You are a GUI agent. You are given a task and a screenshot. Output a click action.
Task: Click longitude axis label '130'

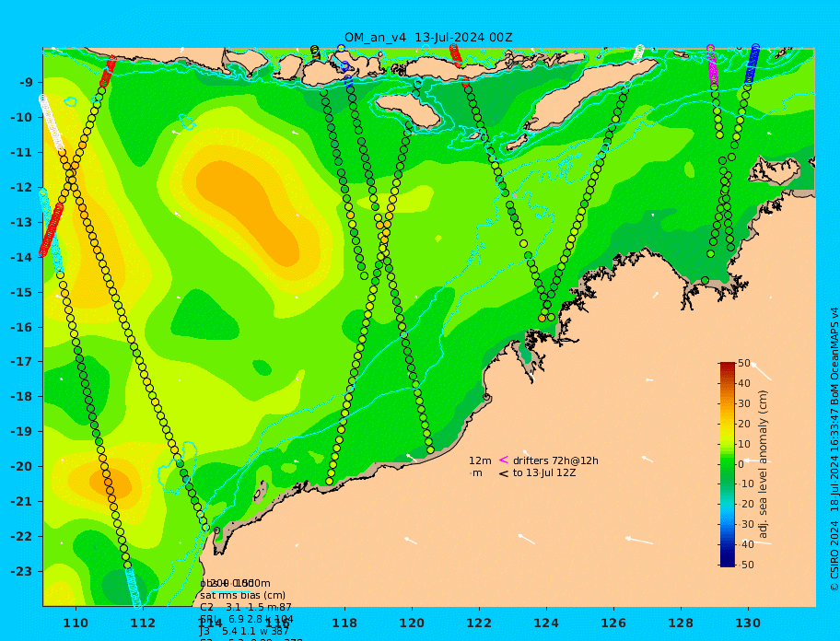click(x=749, y=624)
